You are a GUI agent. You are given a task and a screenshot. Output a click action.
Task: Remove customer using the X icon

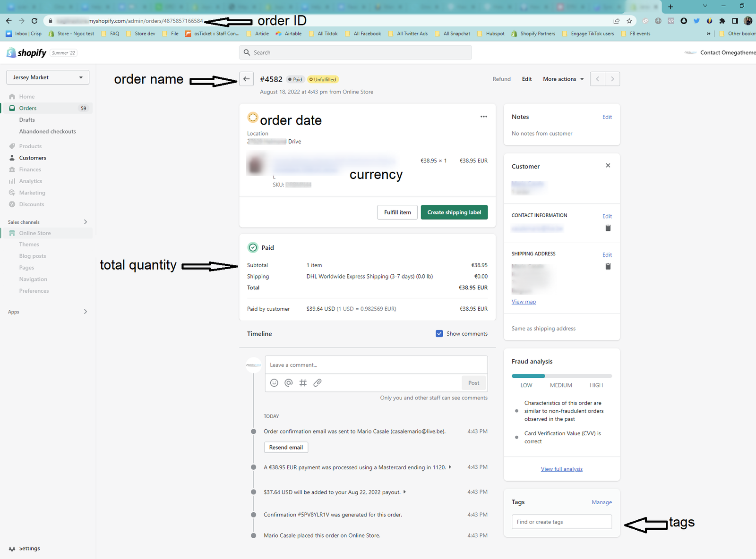pos(608,166)
